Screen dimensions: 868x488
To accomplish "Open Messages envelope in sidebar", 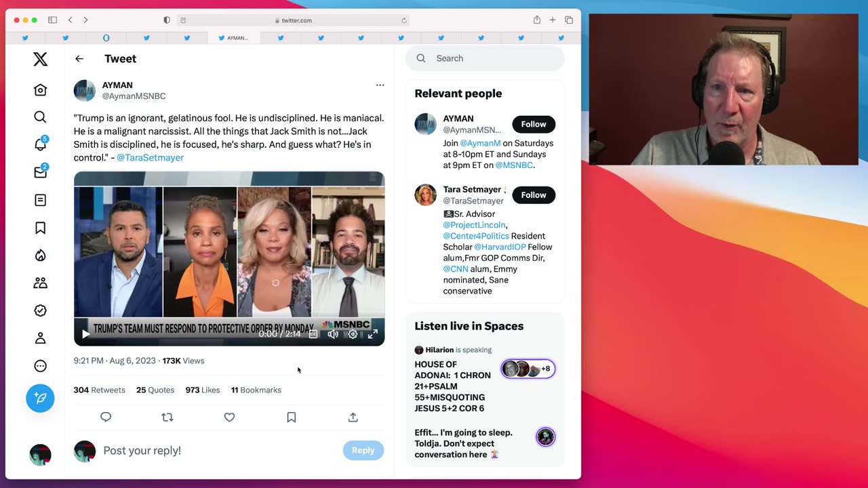I will tap(41, 172).
